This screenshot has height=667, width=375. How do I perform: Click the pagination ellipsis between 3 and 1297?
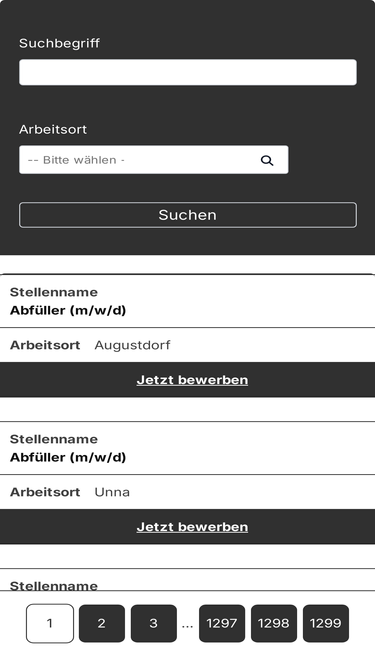[x=187, y=625]
